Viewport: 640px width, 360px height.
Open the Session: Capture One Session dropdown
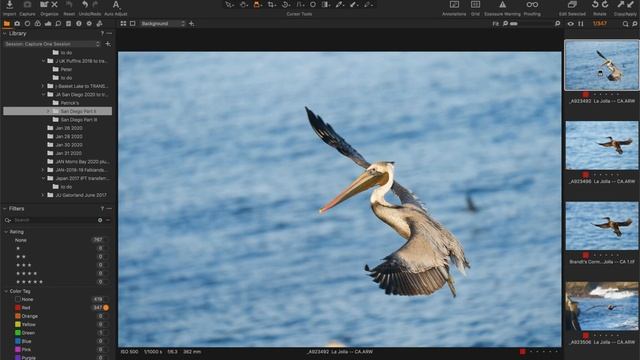[x=52, y=44]
